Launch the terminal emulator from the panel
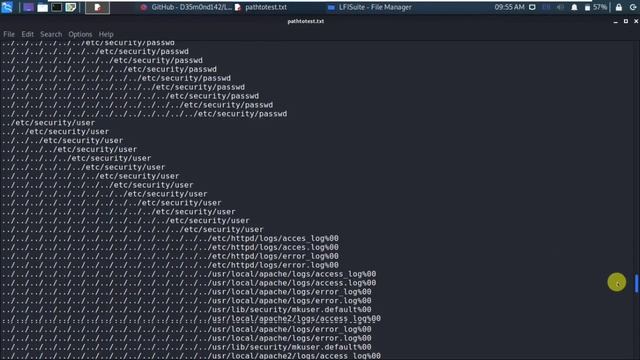The width and height of the screenshot is (640, 360). [56, 7]
